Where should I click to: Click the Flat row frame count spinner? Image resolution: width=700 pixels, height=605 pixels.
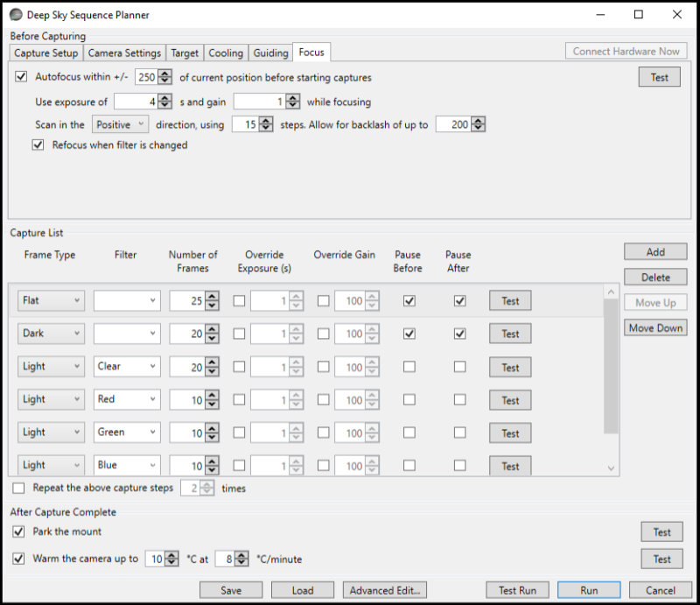point(212,300)
